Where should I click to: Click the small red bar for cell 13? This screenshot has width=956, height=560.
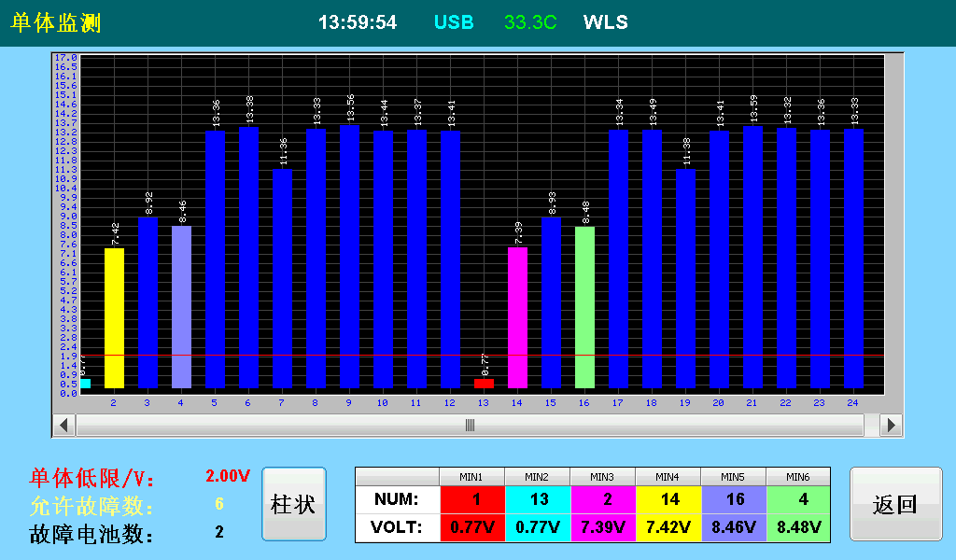(484, 383)
